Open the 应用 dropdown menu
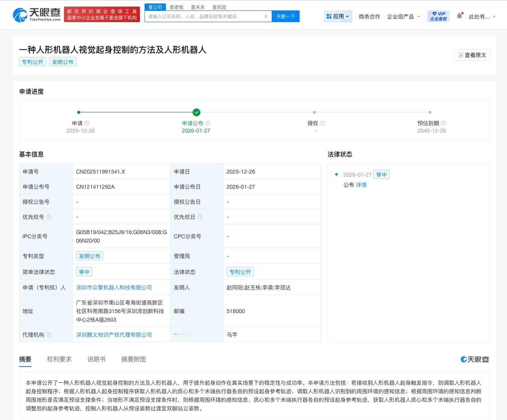 tap(338, 16)
